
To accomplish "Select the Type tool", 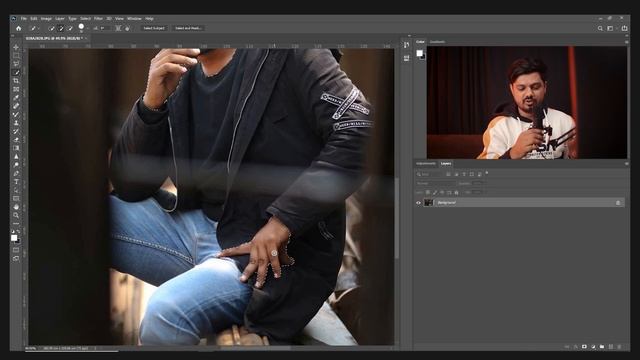I will [x=16, y=182].
